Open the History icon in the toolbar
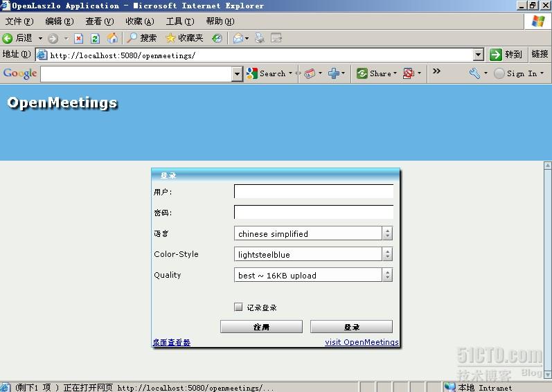Image resolution: width=552 pixels, height=392 pixels. tap(217, 38)
